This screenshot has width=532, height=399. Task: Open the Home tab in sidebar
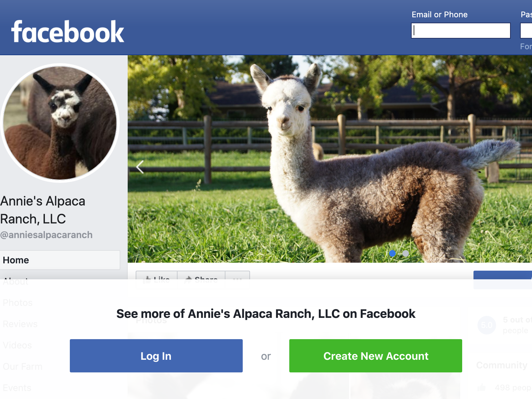click(x=60, y=260)
